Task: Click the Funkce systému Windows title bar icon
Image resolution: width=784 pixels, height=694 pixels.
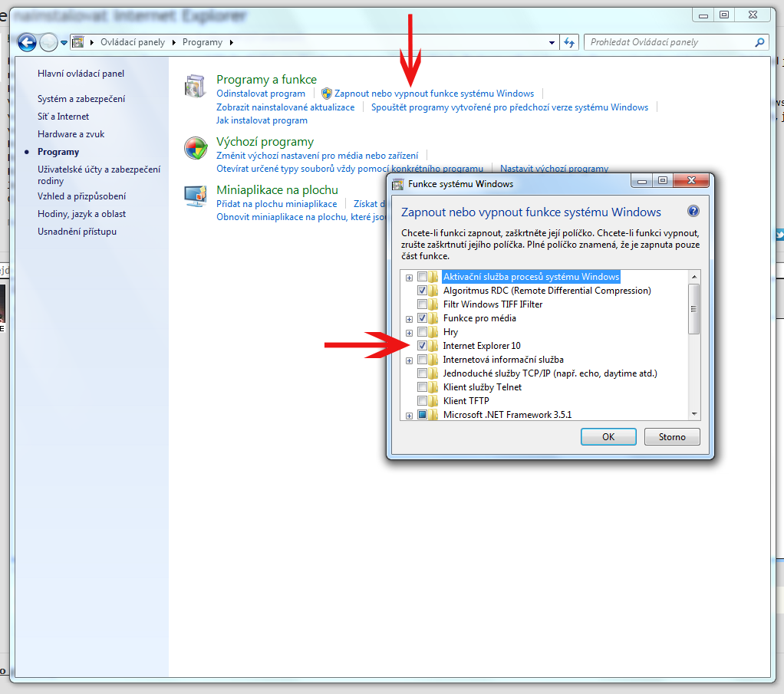Action: (x=397, y=184)
